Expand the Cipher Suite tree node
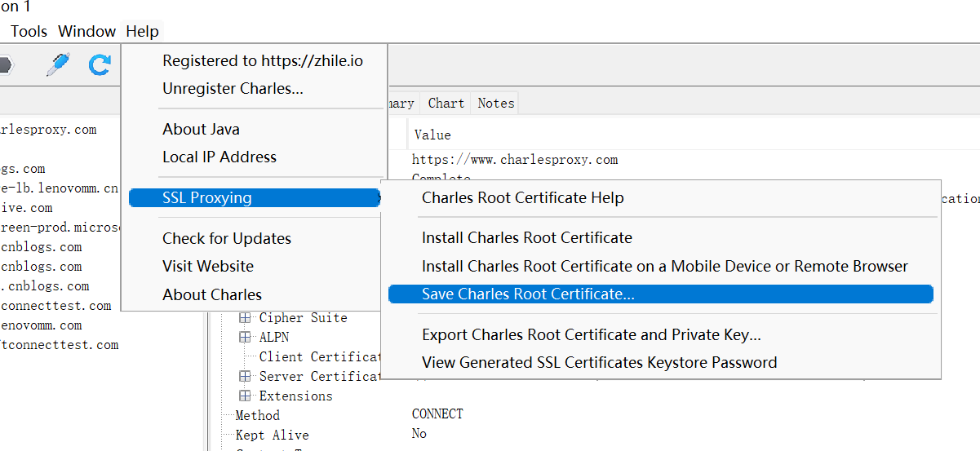980x451 pixels. point(245,317)
